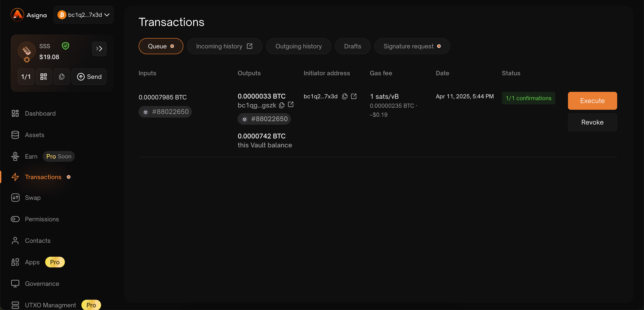This screenshot has width=644, height=310.
Task: Click the #88022650 inscription tag under Inputs
Action: (165, 112)
